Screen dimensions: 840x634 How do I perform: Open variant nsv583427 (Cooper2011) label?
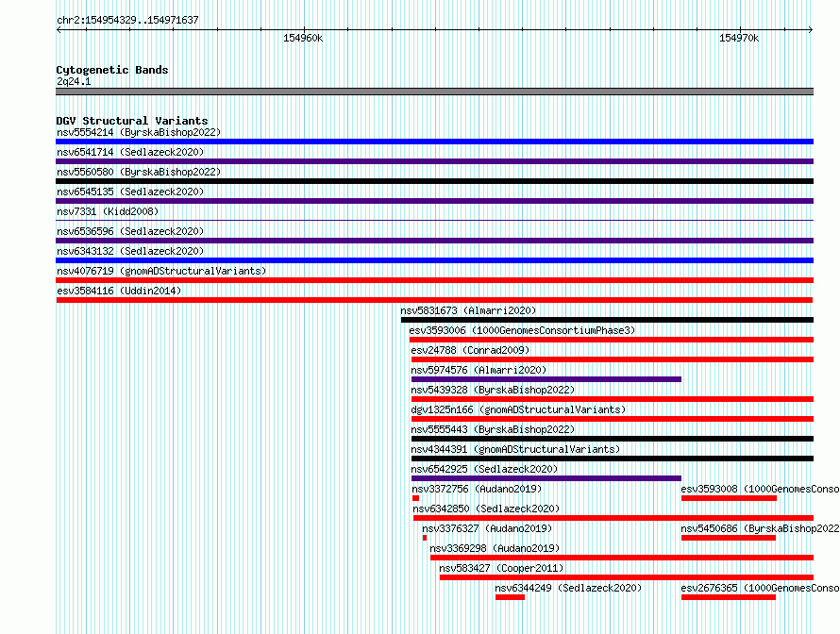coord(501,568)
